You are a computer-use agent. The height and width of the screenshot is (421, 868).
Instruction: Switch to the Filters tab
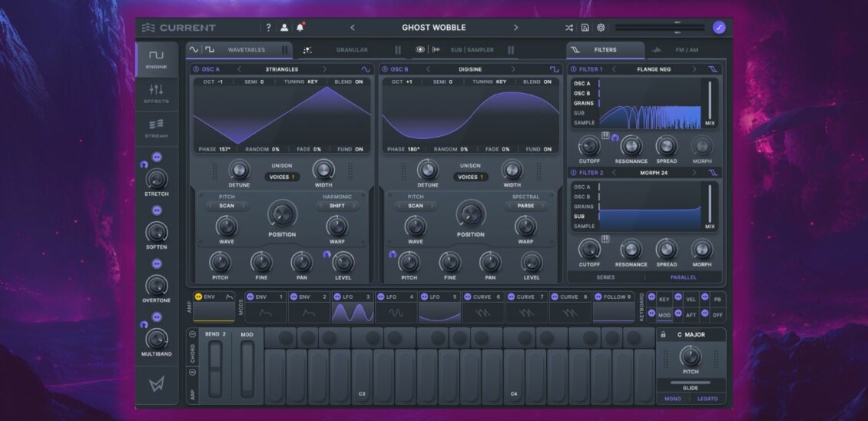click(605, 50)
